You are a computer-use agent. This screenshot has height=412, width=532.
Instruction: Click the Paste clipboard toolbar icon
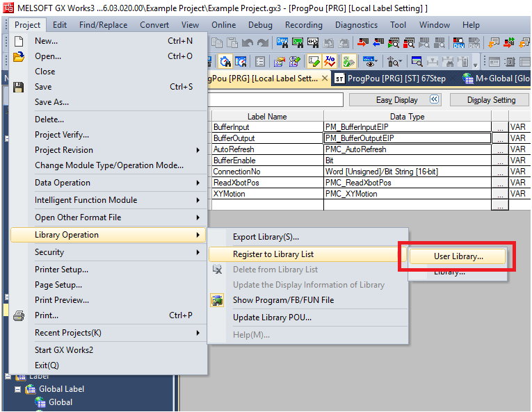coord(232,43)
